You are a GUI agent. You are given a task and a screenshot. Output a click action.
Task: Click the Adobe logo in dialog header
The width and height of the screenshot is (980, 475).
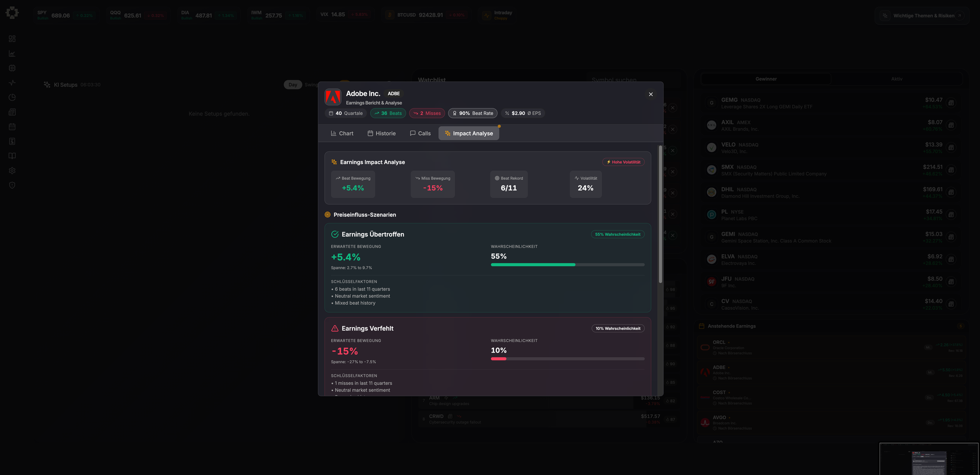tap(333, 97)
